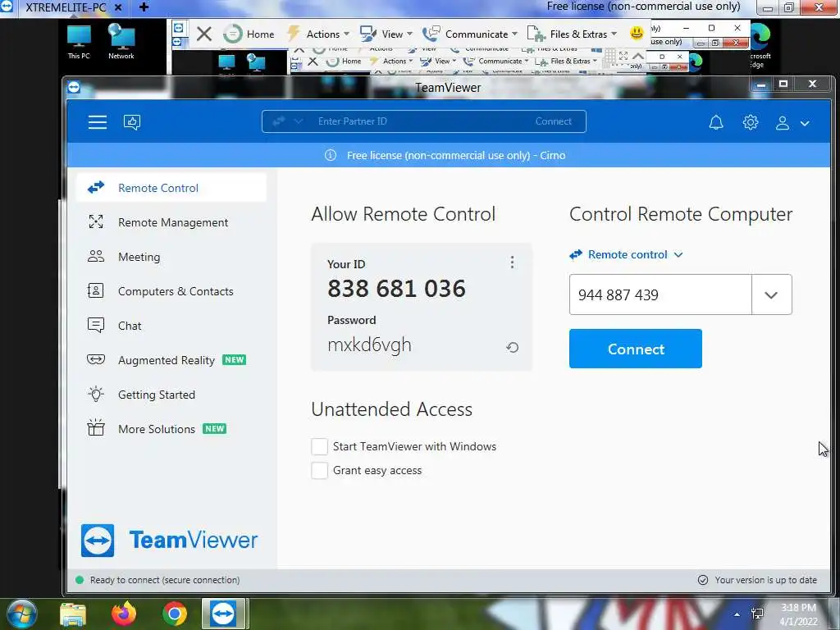
Task: Open the three-dot options next to Your ID
Action: click(x=512, y=262)
